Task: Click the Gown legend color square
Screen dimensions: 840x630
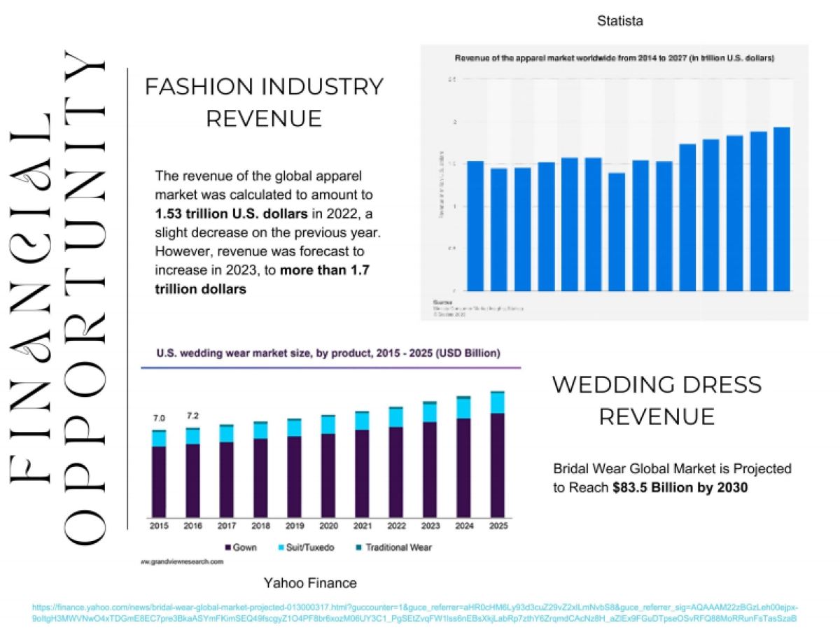Action: [228, 547]
